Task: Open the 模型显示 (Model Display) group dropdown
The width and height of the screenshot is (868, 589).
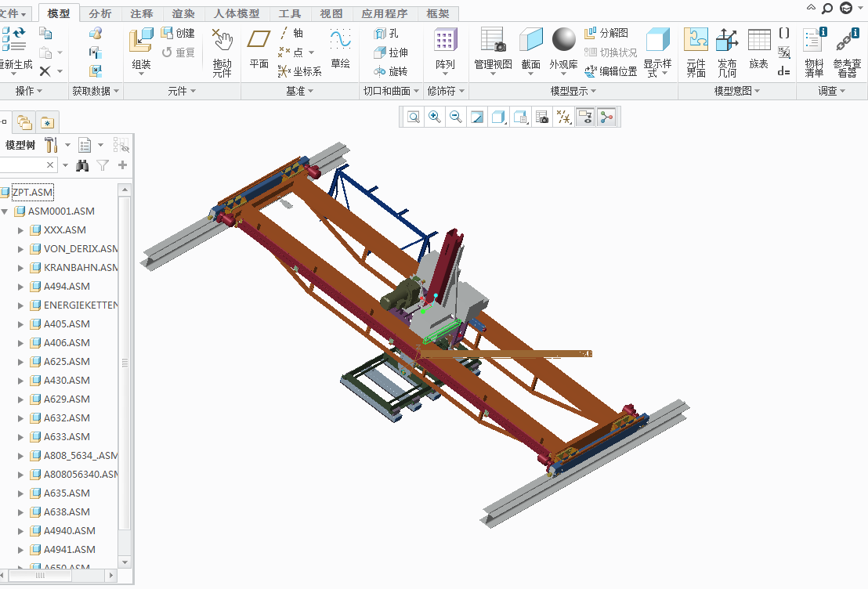Action: point(573,91)
